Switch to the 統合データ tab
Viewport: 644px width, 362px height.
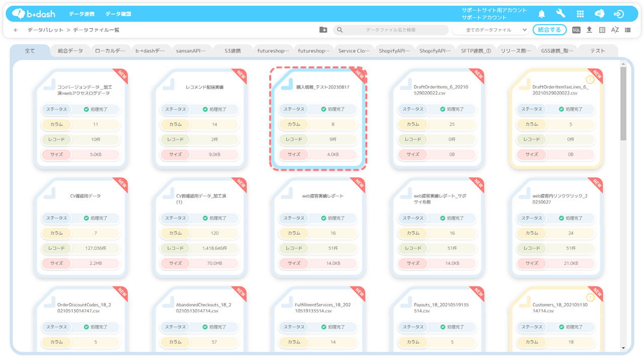coord(70,51)
